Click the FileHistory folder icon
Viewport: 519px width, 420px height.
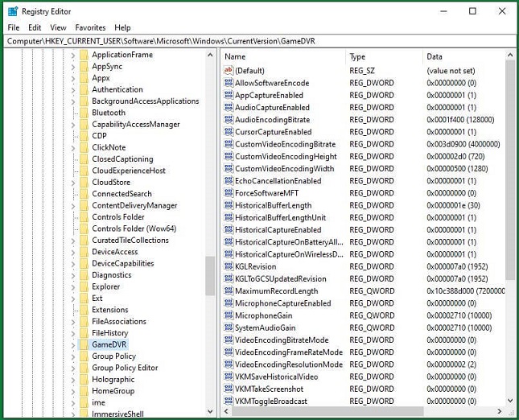tap(84, 333)
